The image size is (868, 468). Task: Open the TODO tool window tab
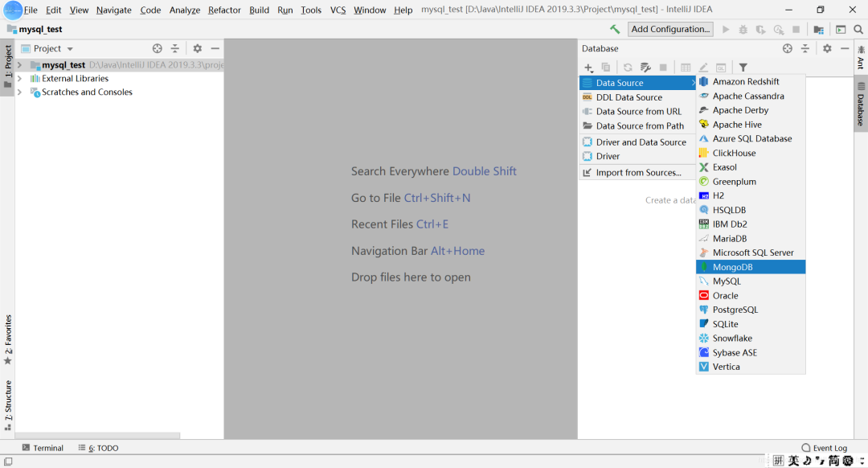(99, 448)
